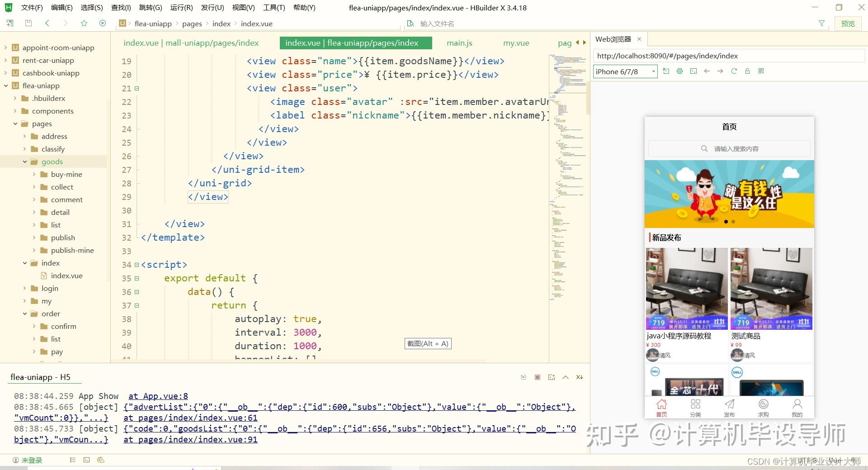Run the project with the play button icon
The height and width of the screenshot is (470, 868).
(102, 23)
